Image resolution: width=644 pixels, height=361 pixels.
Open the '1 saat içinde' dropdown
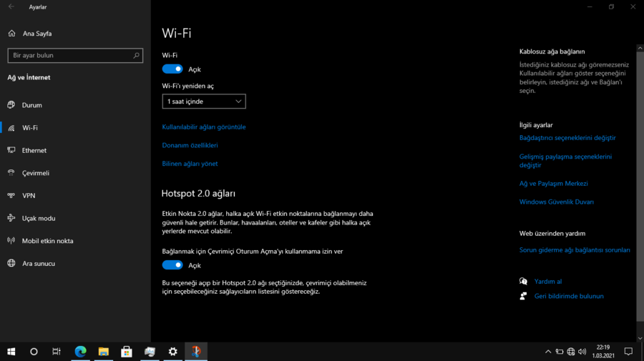coord(204,102)
